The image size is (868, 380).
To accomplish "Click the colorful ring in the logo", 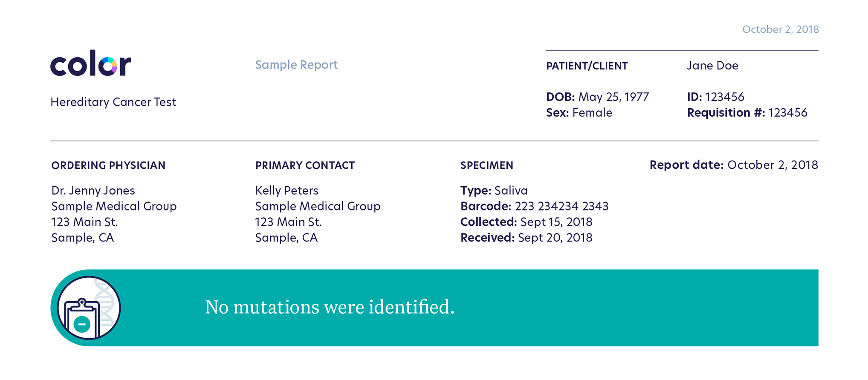I will (108, 66).
